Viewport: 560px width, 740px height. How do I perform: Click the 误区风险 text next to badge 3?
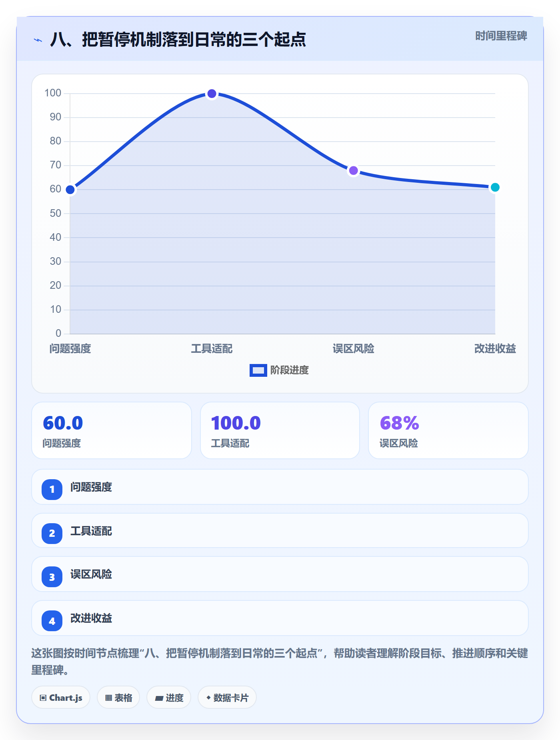click(91, 574)
